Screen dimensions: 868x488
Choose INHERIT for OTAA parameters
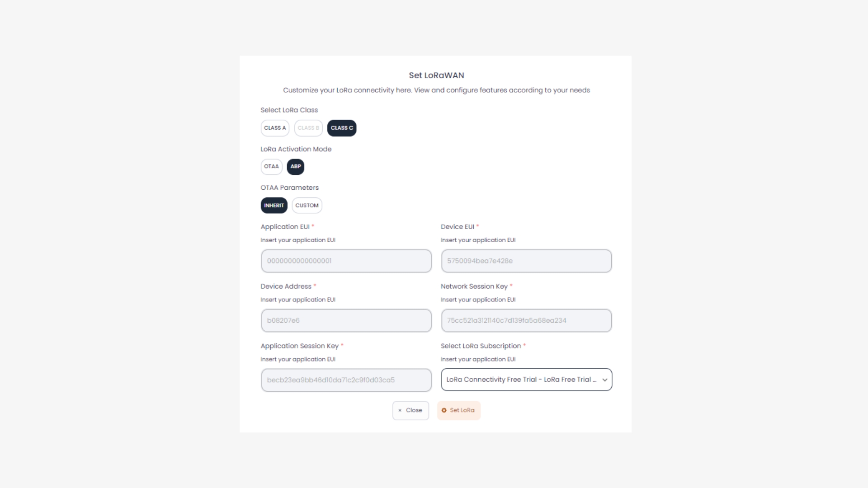pos(274,206)
